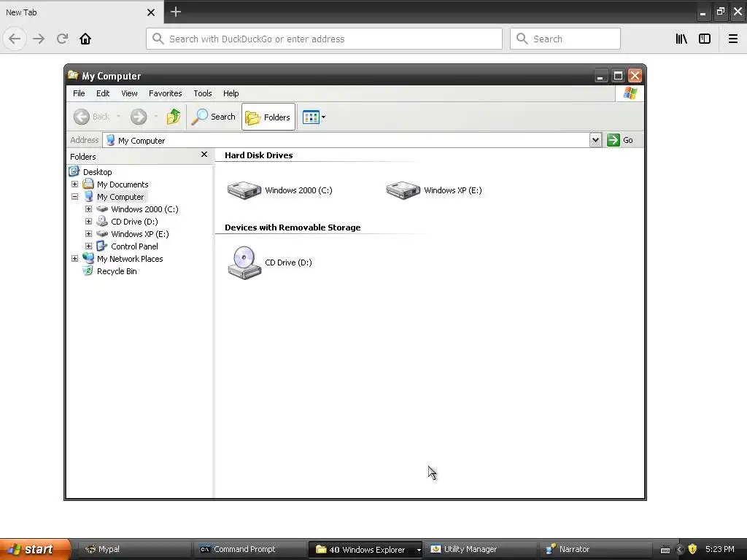
Task: Open Back history dropdown arrow
Action: coord(119,117)
